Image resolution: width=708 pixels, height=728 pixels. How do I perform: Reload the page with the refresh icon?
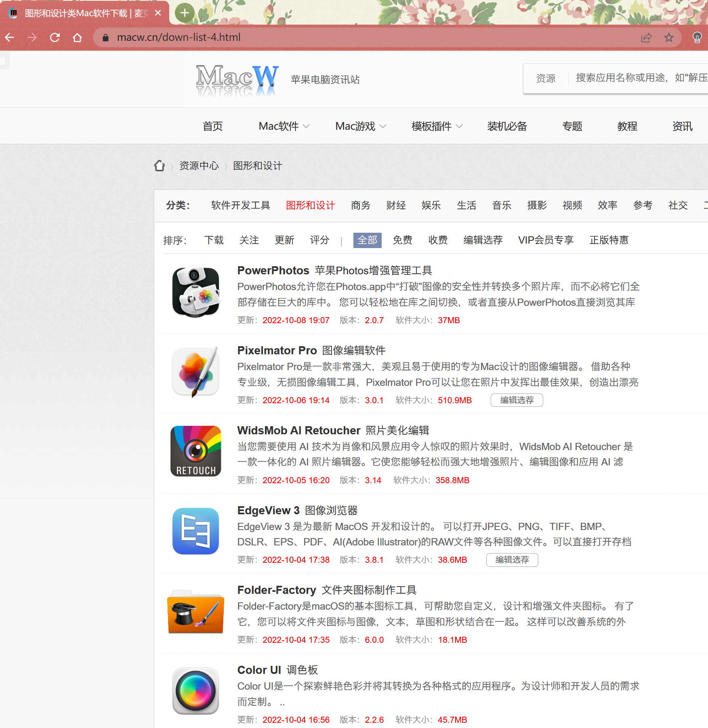pyautogui.click(x=55, y=38)
